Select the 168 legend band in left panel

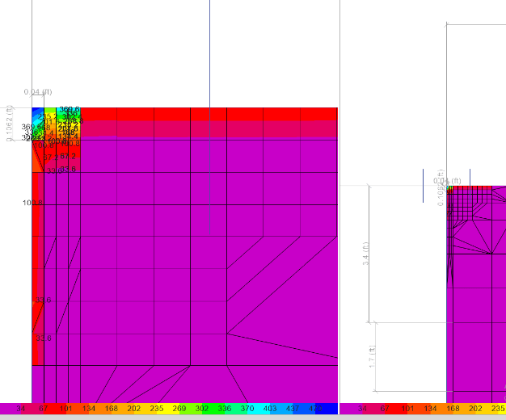(112, 409)
